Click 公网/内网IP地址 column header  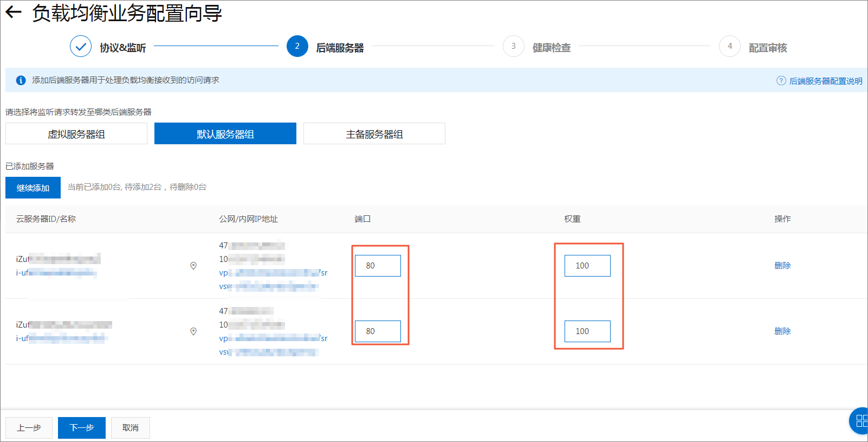click(x=248, y=219)
